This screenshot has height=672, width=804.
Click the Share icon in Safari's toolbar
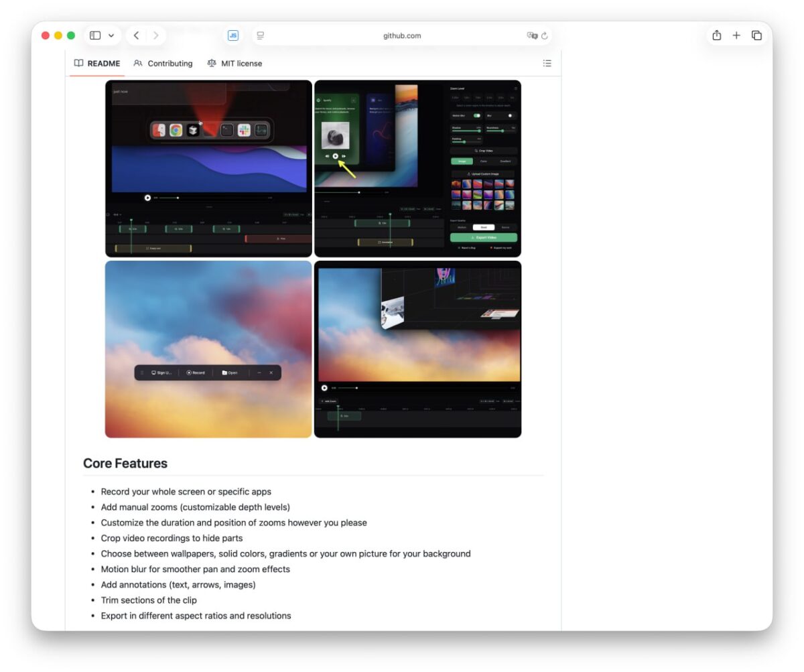(x=717, y=36)
